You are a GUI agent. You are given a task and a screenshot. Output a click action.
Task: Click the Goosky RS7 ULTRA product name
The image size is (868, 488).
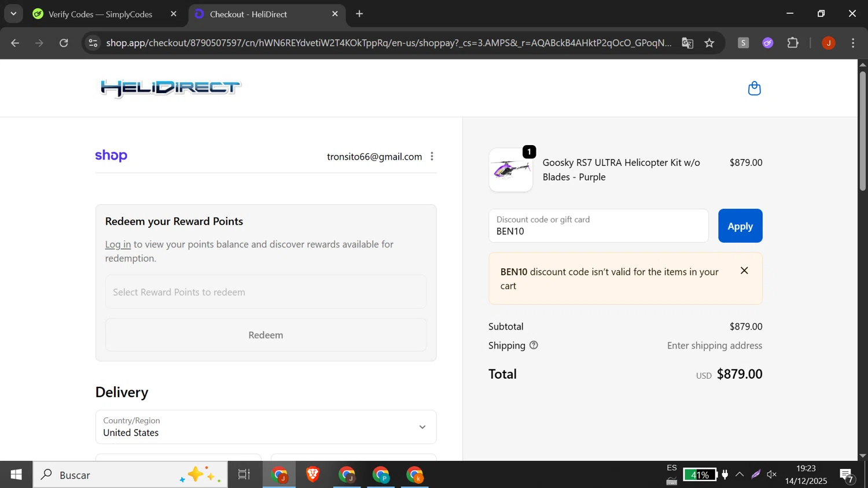coord(621,170)
